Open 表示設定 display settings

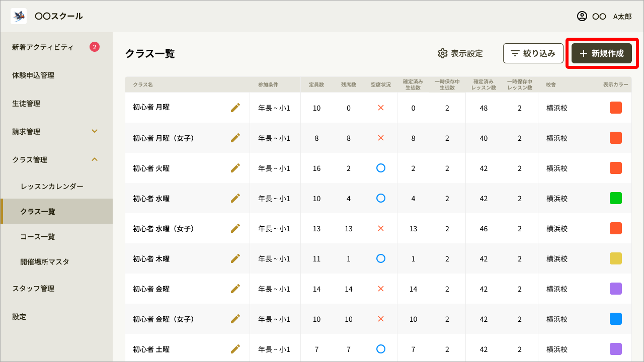[460, 53]
